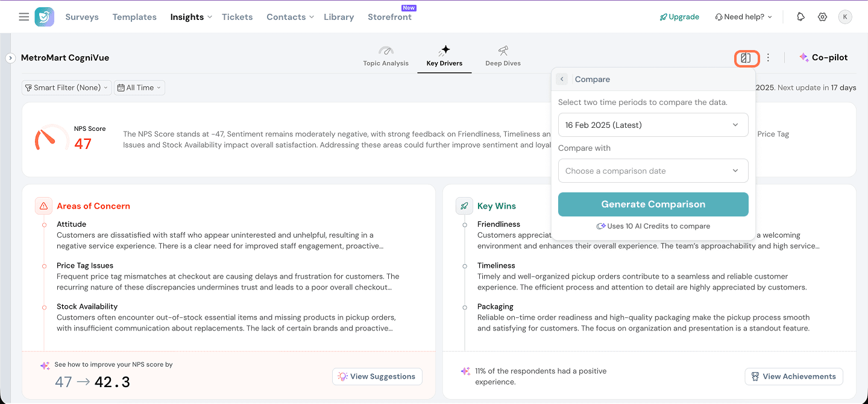Open the All Time date dropdown
This screenshot has height=404, width=868.
[139, 87]
